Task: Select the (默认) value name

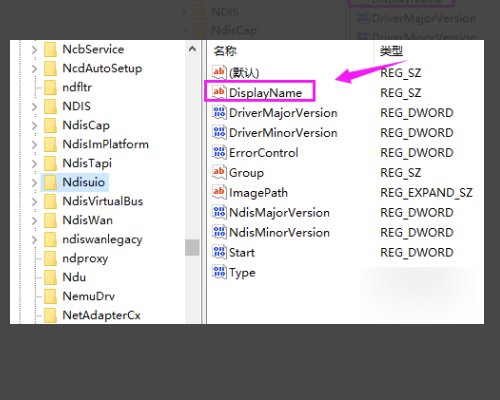Action: point(244,72)
